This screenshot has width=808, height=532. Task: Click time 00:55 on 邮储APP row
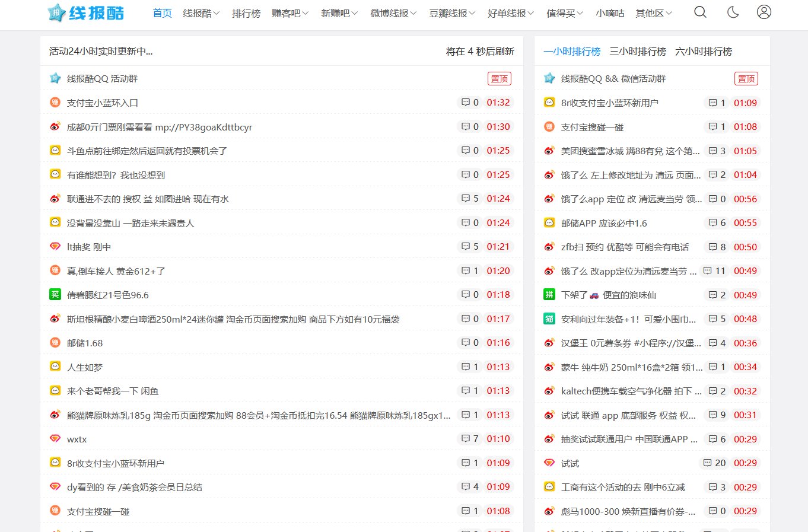coord(745,223)
